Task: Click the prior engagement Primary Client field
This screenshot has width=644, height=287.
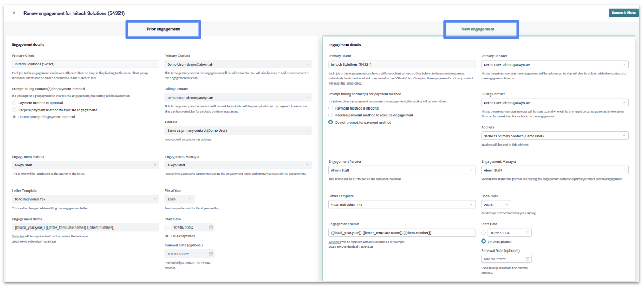Action: point(86,64)
